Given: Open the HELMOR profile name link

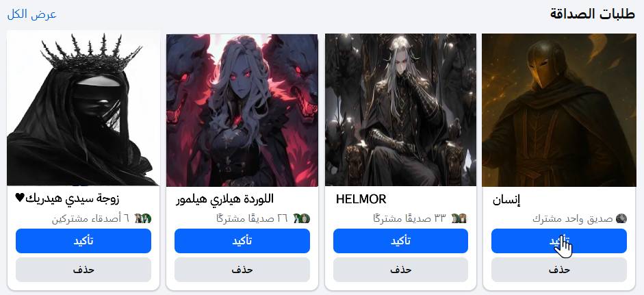Looking at the screenshot, I should click(x=361, y=200).
